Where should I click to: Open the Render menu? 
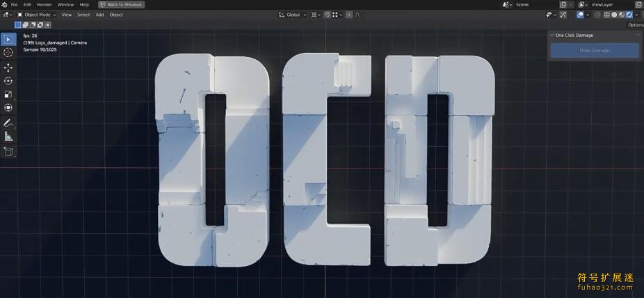(44, 5)
